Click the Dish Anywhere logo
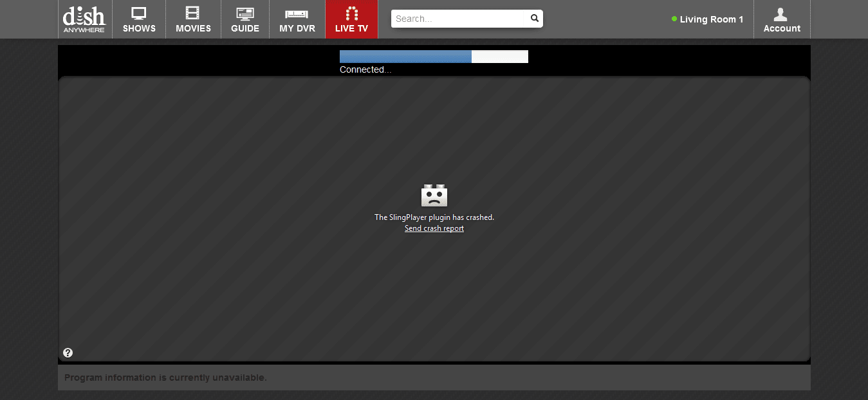Screen dimensions: 868x400 (x=84, y=19)
